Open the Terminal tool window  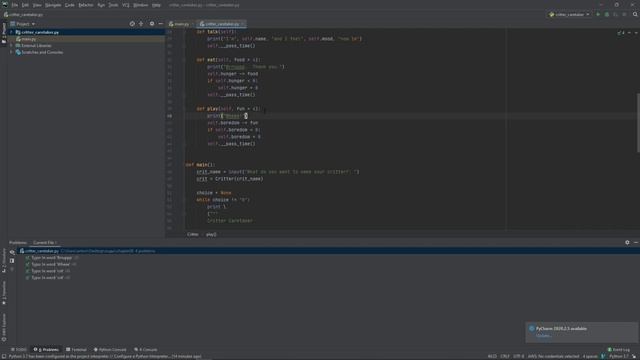(x=76, y=350)
